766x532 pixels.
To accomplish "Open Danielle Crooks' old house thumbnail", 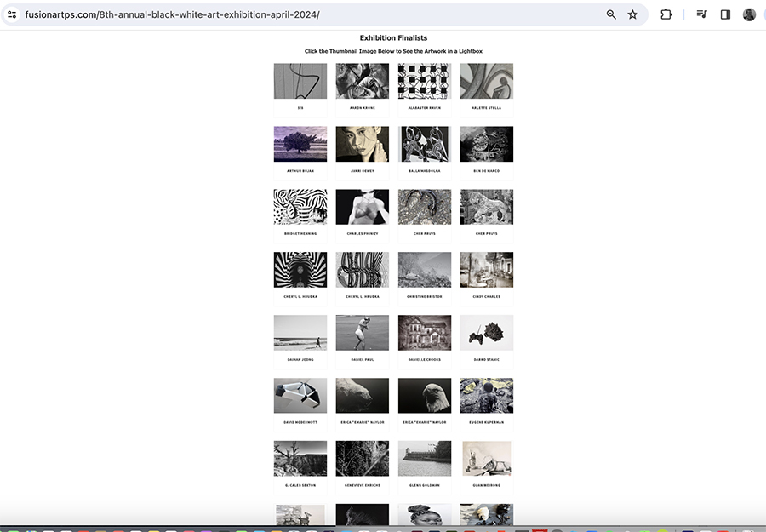I will (x=425, y=333).
